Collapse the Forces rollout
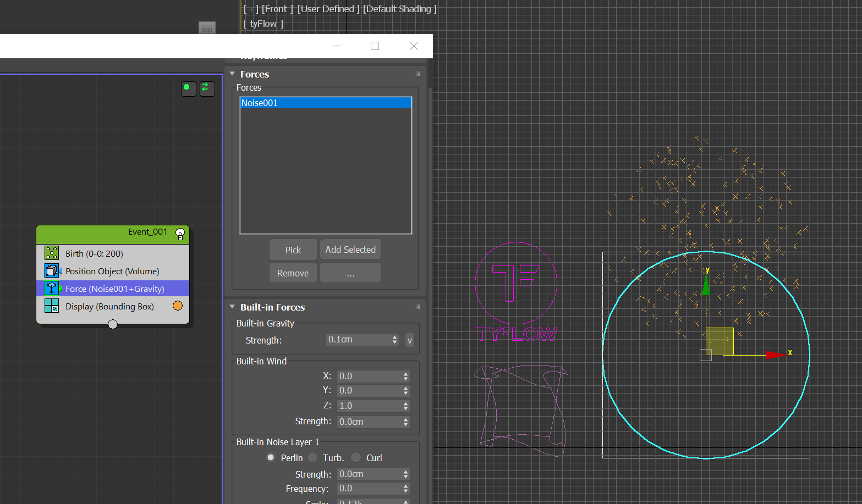This screenshot has width=862, height=504. [232, 74]
